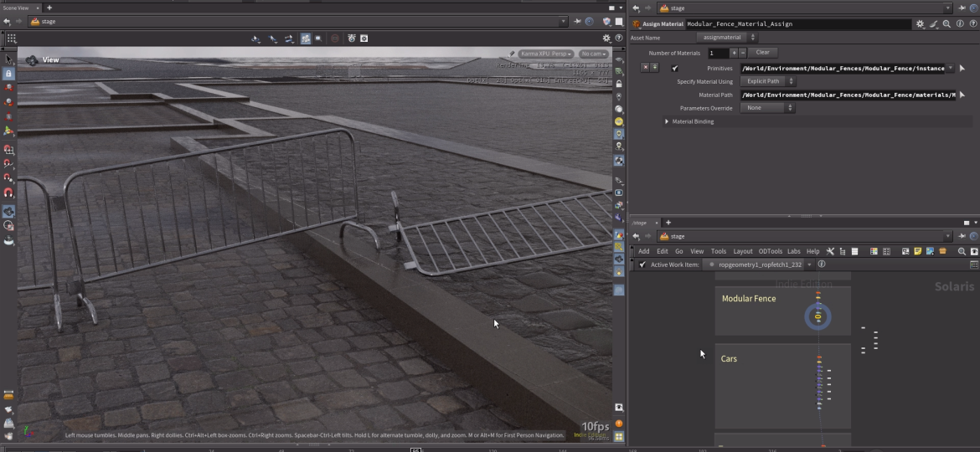
Task: Click the Material Path input field
Action: [847, 95]
